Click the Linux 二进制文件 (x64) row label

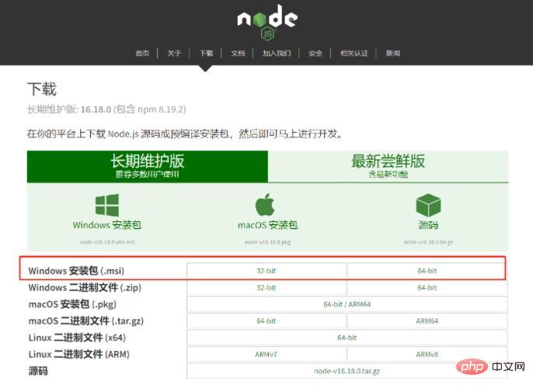tap(77, 338)
